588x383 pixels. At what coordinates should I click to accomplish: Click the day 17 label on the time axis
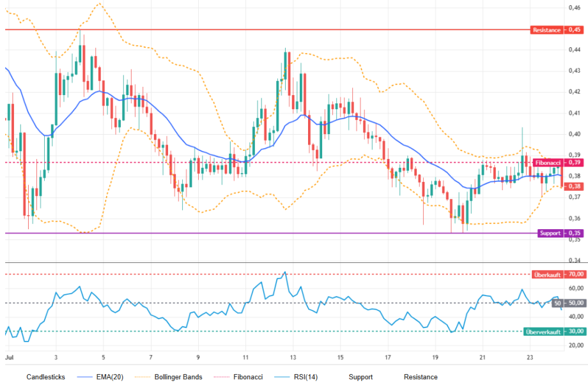pyautogui.click(x=388, y=357)
